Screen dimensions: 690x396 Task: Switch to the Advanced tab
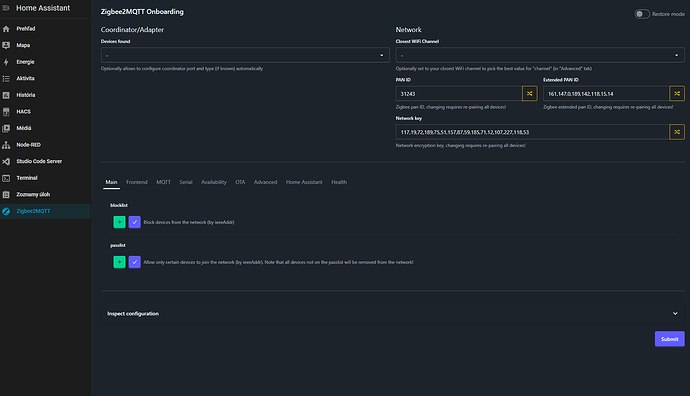coord(265,182)
